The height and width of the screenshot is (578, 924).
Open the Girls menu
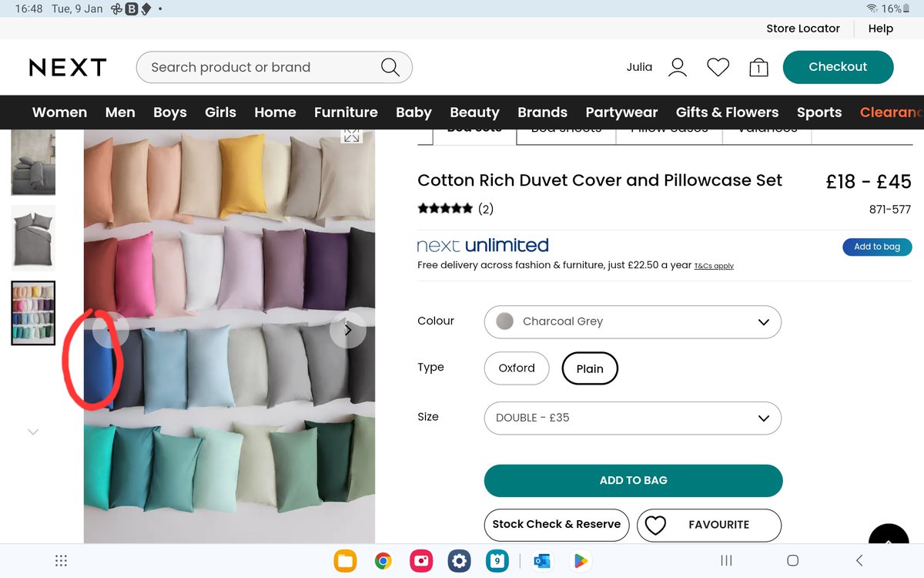pyautogui.click(x=220, y=113)
